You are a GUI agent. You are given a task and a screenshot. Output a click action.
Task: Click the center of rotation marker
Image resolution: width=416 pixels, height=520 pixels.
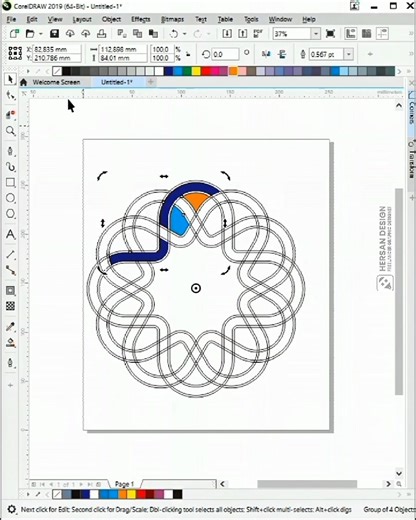tap(196, 288)
